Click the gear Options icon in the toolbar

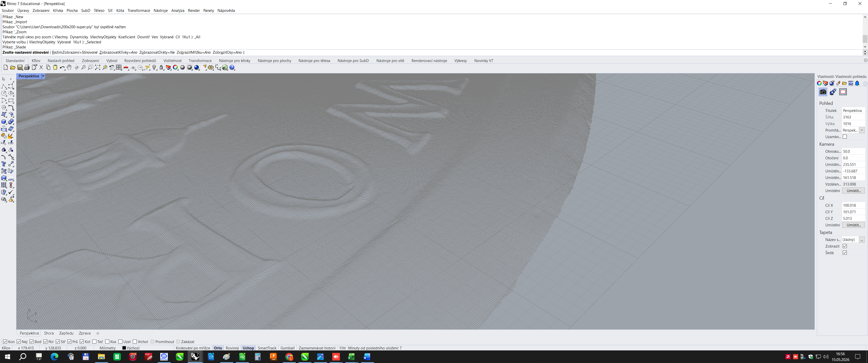211,68
